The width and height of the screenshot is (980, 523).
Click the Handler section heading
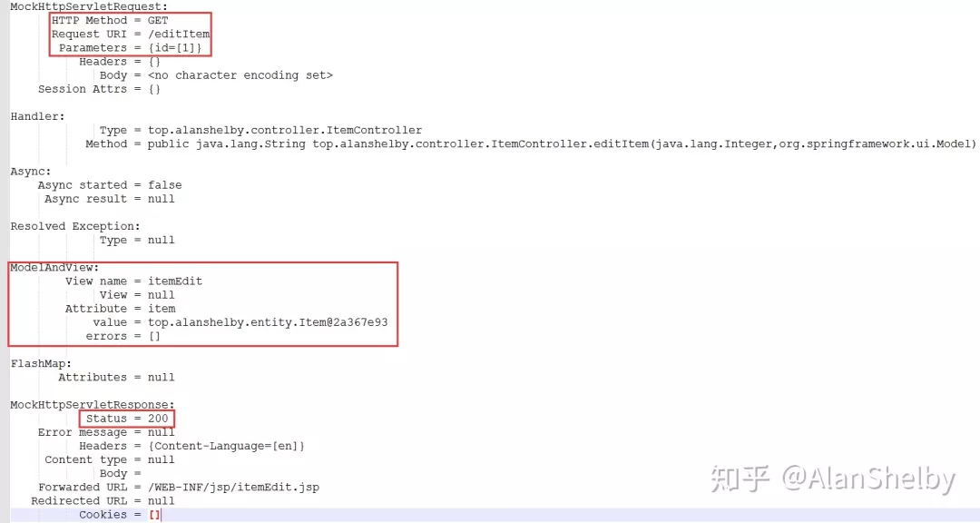37,116
